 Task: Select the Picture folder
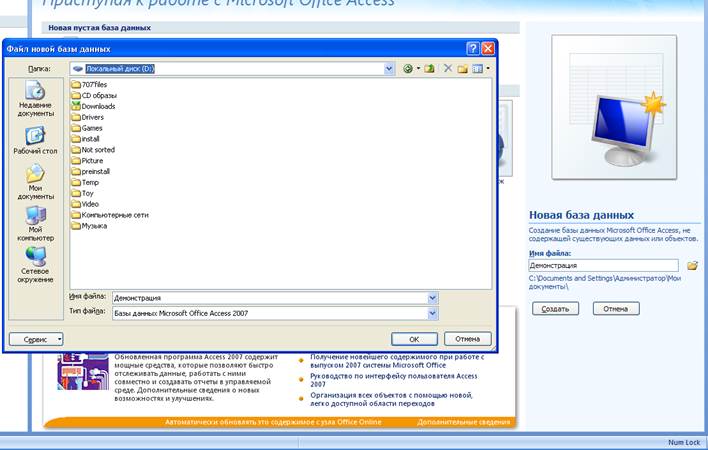[87, 160]
